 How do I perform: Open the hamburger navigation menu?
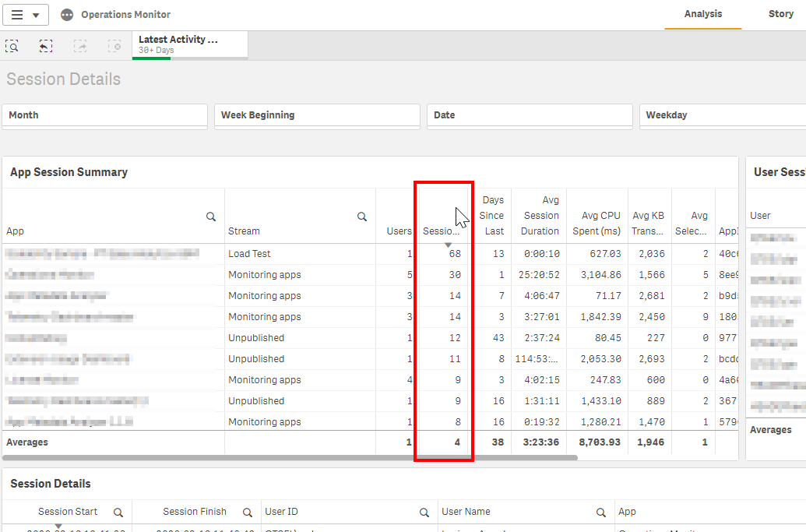[x=26, y=15]
